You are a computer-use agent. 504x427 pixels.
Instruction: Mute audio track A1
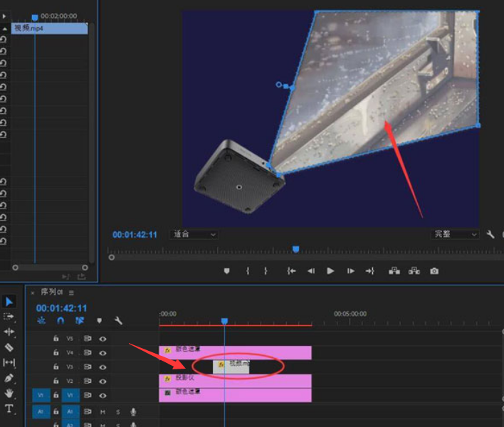tap(103, 411)
